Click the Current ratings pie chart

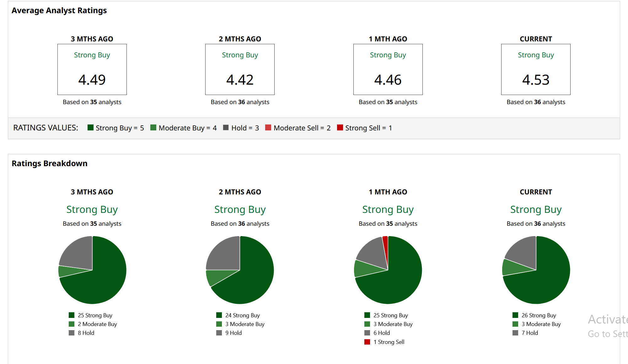tap(536, 270)
